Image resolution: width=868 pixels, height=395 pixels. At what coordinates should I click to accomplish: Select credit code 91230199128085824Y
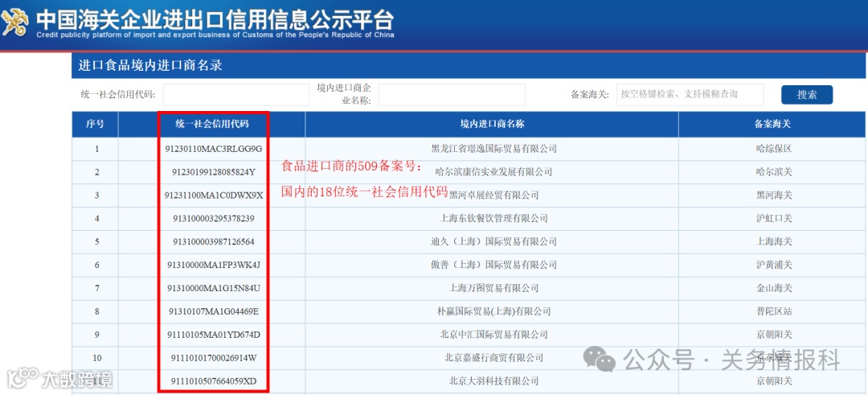pos(214,172)
